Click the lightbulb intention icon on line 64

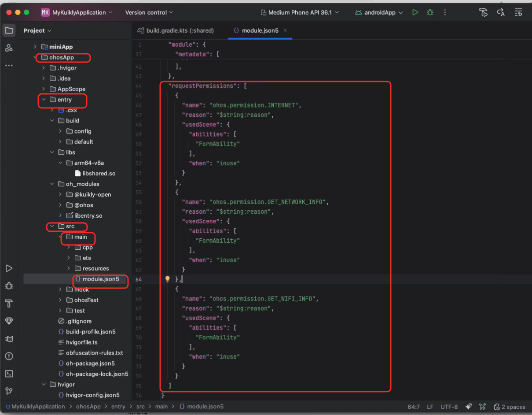pyautogui.click(x=167, y=279)
